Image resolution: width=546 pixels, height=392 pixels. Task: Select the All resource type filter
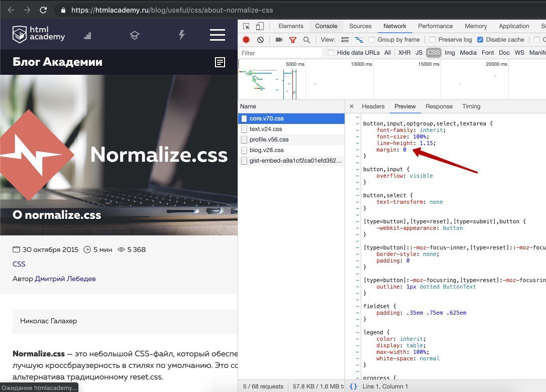(x=388, y=53)
